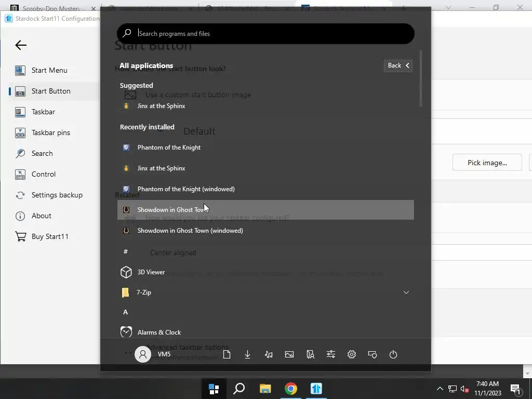Click Buy Start11 in sidebar
This screenshot has height=399, width=532.
50,236
